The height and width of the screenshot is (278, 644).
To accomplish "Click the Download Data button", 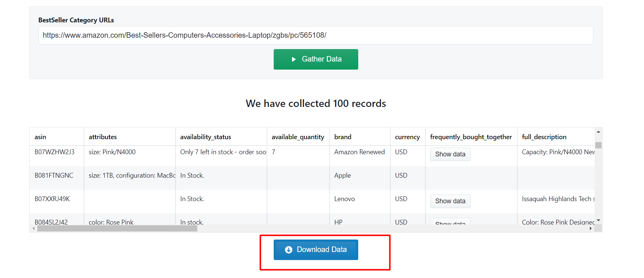I will coord(316,250).
